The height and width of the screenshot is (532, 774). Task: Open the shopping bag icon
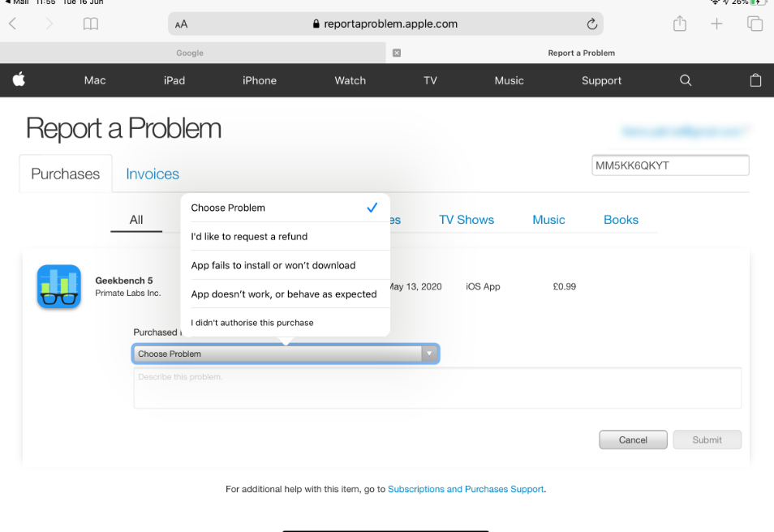[755, 80]
